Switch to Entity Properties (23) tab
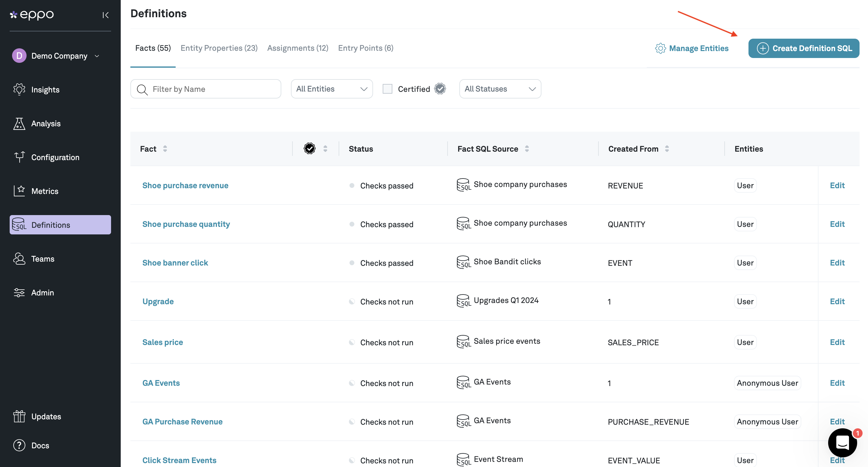This screenshot has height=467, width=868. pos(219,48)
